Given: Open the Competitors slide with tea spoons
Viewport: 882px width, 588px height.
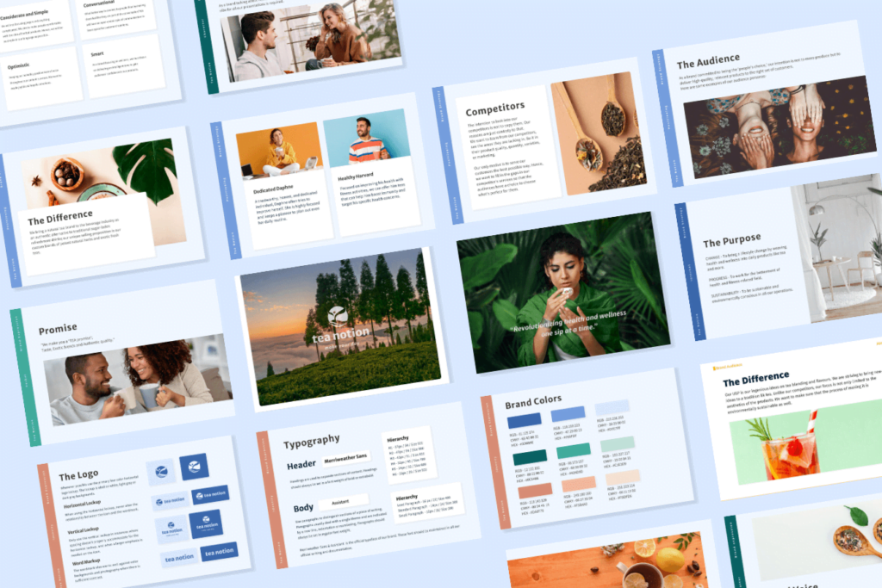Looking at the screenshot, I should pyautogui.click(x=534, y=142).
